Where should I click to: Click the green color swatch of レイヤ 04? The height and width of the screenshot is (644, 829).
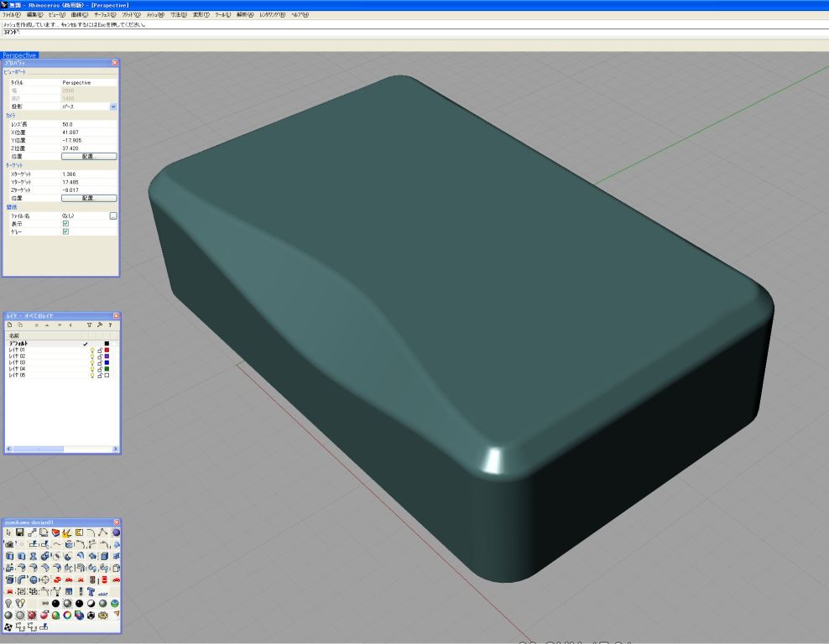coord(107,369)
